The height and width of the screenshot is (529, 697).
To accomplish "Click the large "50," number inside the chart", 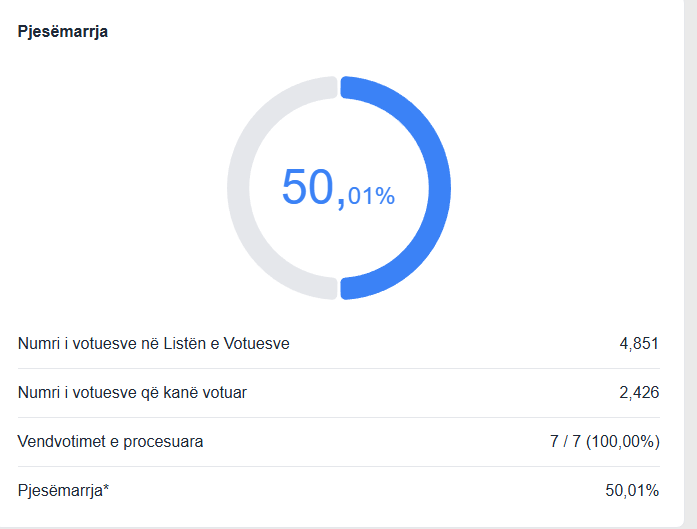I will (x=312, y=188).
